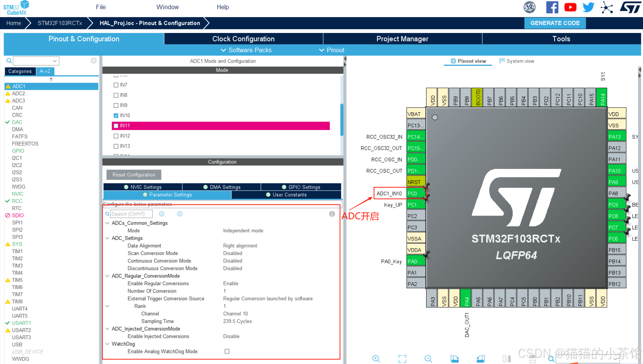Click the PC1 Key_UP pin
This screenshot has height=364, width=643.
click(x=416, y=205)
